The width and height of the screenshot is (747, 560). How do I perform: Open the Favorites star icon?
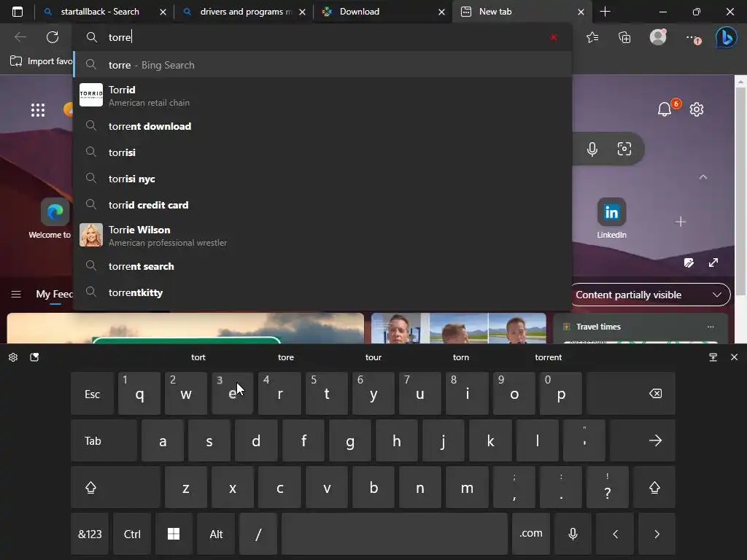point(592,37)
